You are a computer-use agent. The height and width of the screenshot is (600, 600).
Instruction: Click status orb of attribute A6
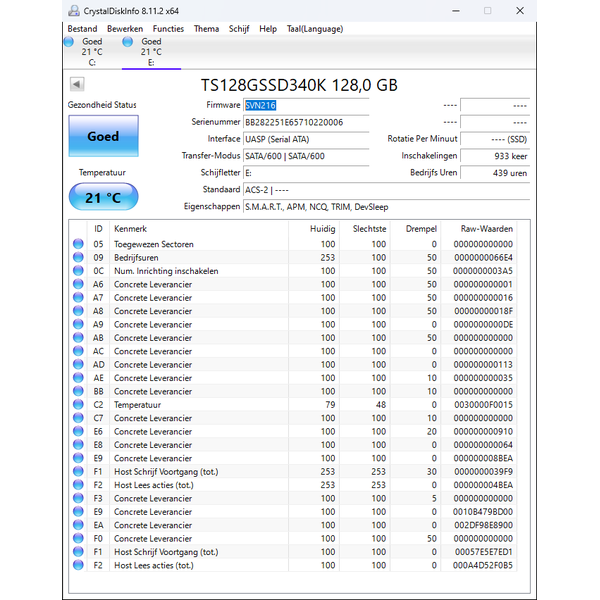(x=78, y=284)
